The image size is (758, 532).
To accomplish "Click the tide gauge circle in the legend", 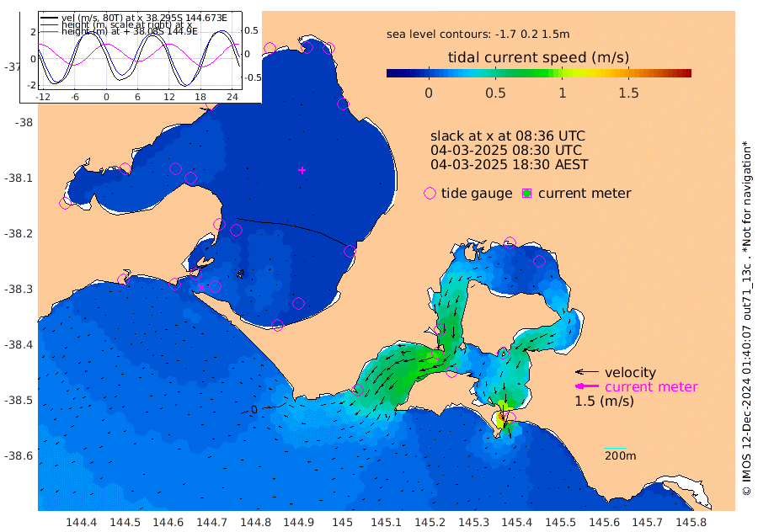I will click(430, 194).
